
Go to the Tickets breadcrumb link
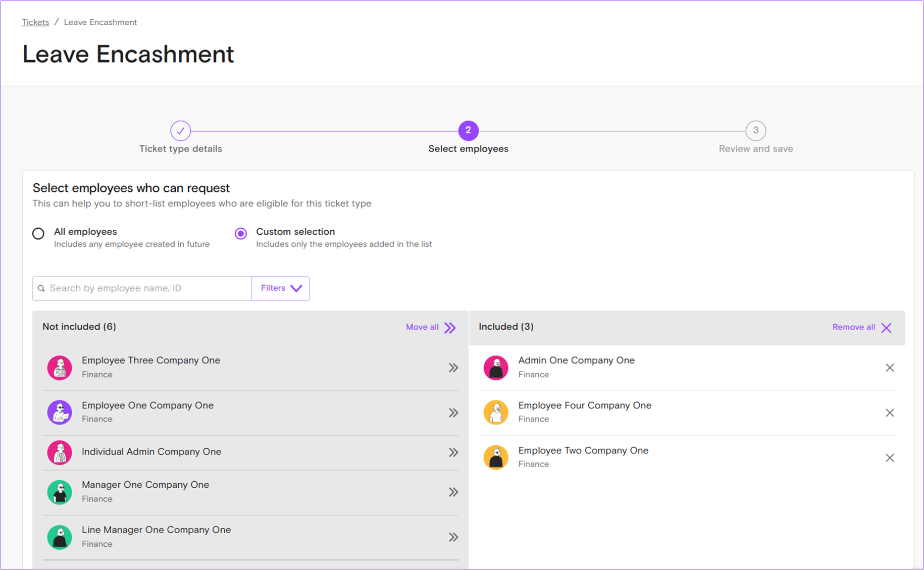(35, 22)
